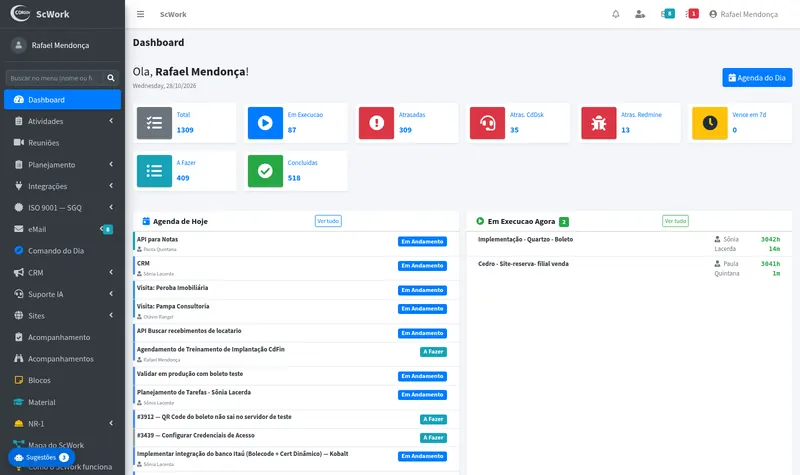The height and width of the screenshot is (475, 800).
Task: Click the Atrasadas 309 count
Action: pos(405,130)
